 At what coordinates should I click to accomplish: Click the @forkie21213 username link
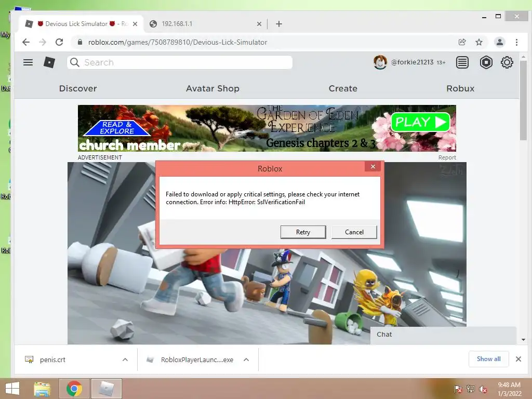pyautogui.click(x=412, y=62)
